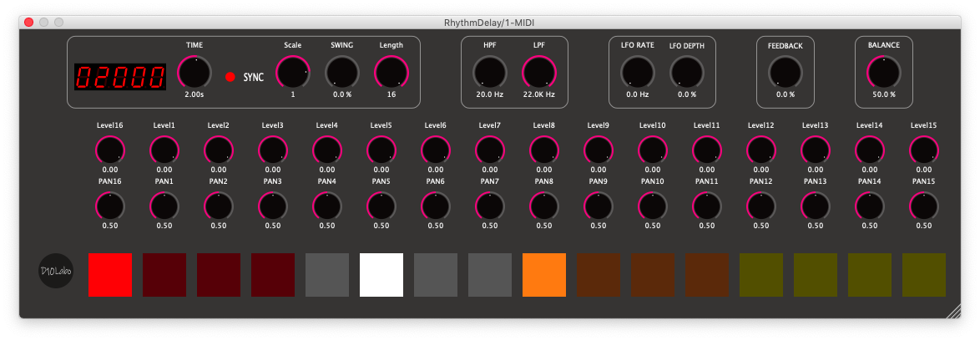
Task: Toggle the brown pad under PAN9
Action: (599, 275)
